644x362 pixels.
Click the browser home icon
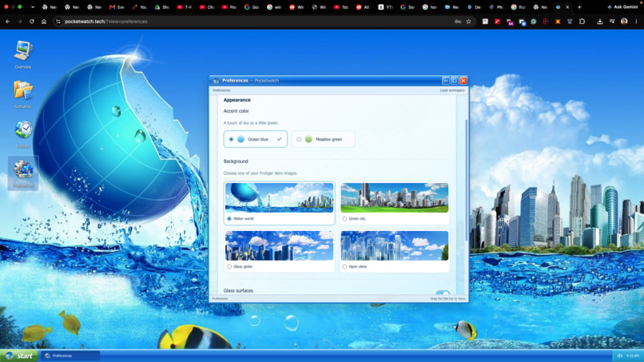tap(44, 22)
